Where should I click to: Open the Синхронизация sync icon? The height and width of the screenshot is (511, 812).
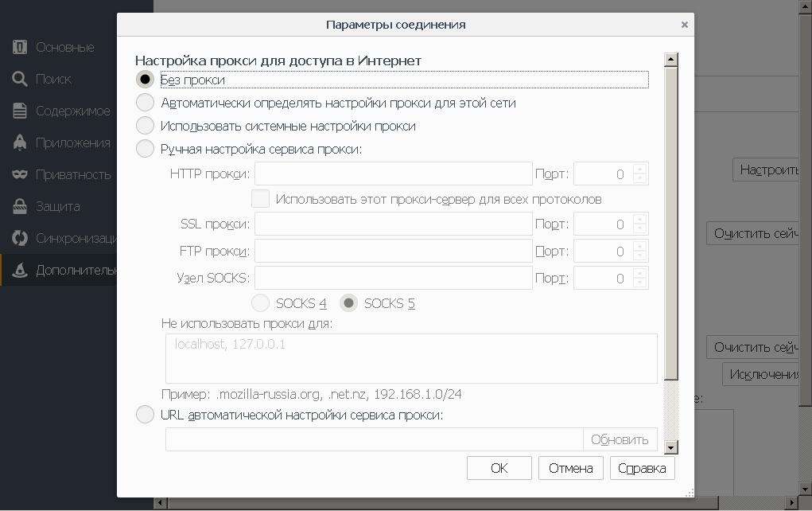(20, 238)
